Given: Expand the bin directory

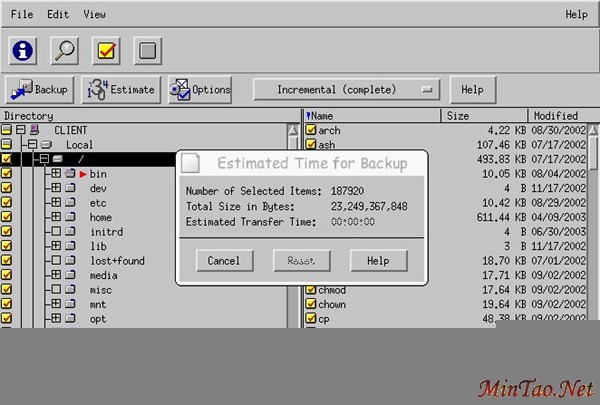Looking at the screenshot, I should 56,173.
